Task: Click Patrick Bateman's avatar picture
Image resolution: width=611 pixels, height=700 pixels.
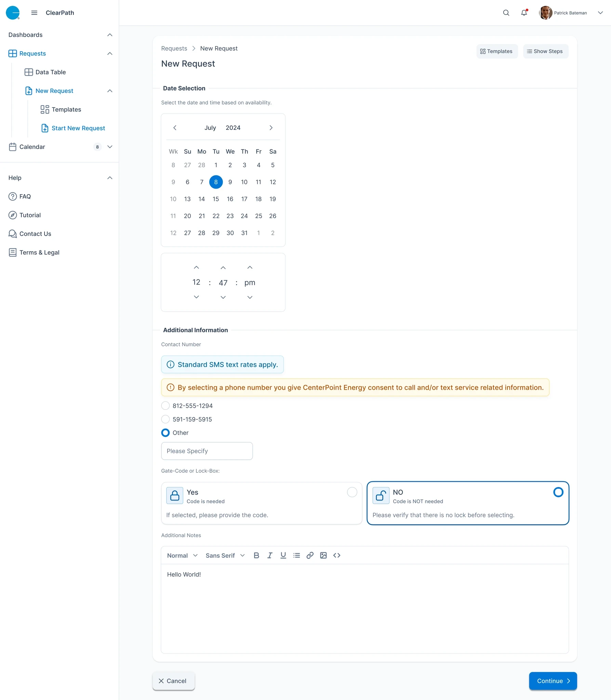Action: click(x=545, y=13)
